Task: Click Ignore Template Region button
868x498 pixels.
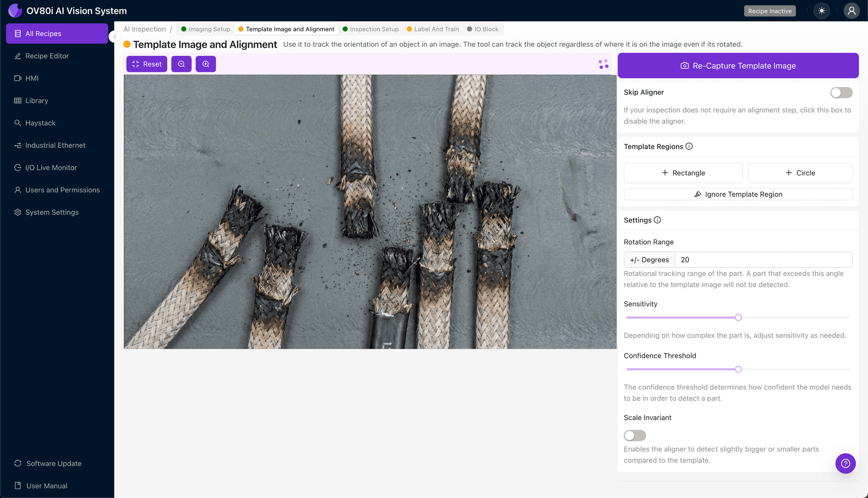Action: [738, 194]
